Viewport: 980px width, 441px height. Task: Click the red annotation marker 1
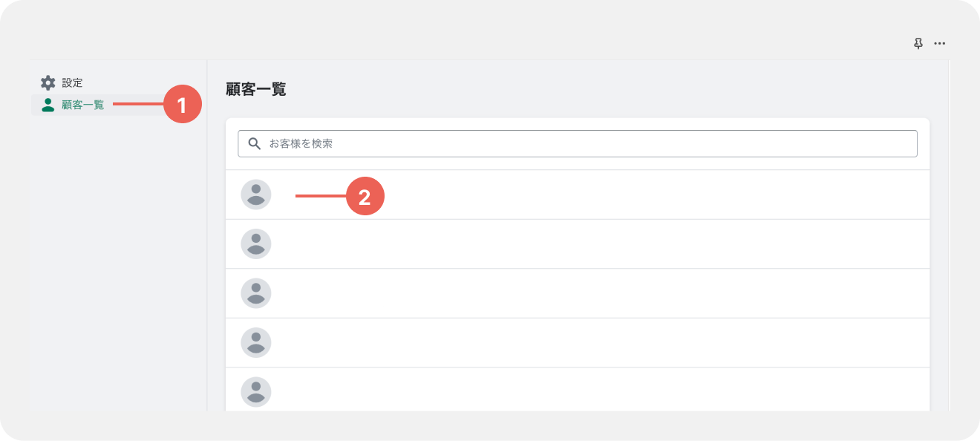click(182, 104)
